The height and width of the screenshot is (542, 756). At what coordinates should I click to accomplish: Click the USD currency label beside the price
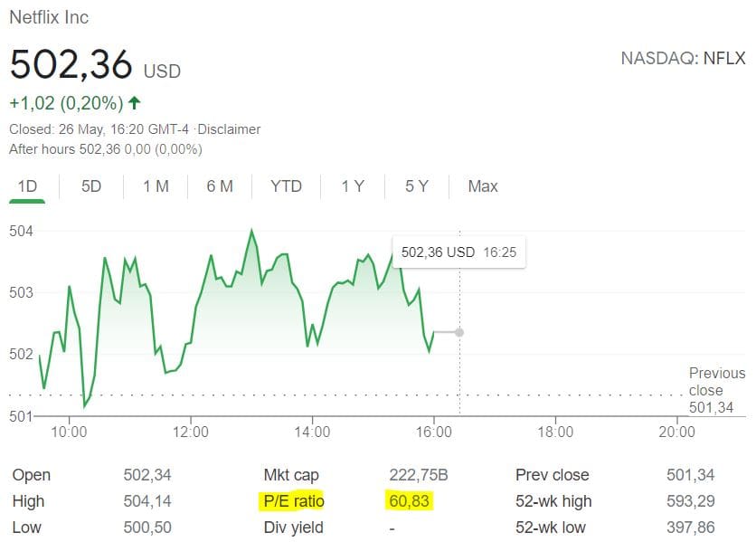(162, 71)
